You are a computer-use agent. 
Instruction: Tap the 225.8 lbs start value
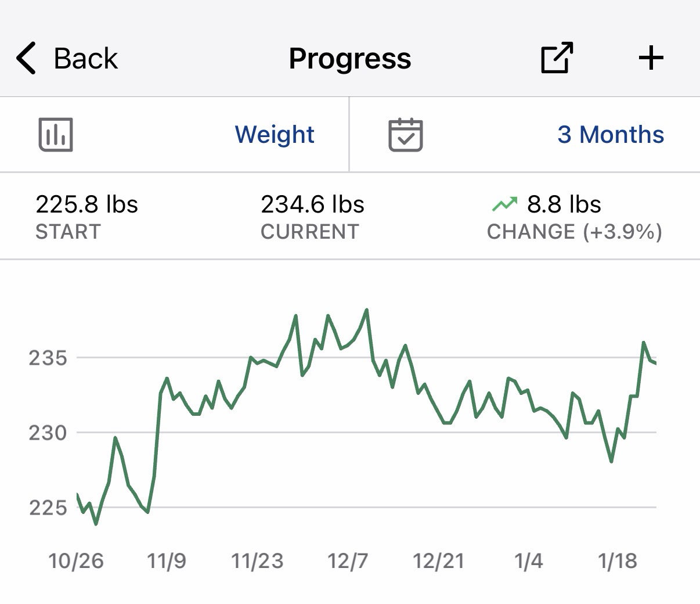pos(87,204)
